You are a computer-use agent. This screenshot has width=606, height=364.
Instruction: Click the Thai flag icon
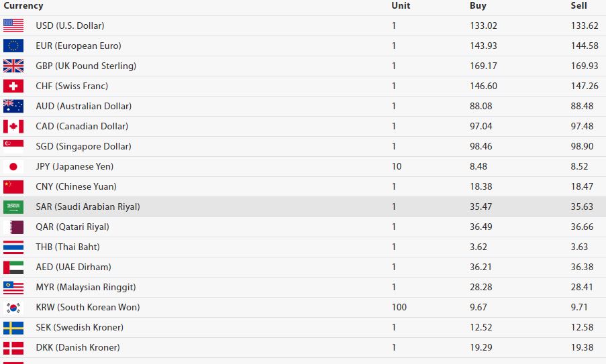click(x=13, y=247)
